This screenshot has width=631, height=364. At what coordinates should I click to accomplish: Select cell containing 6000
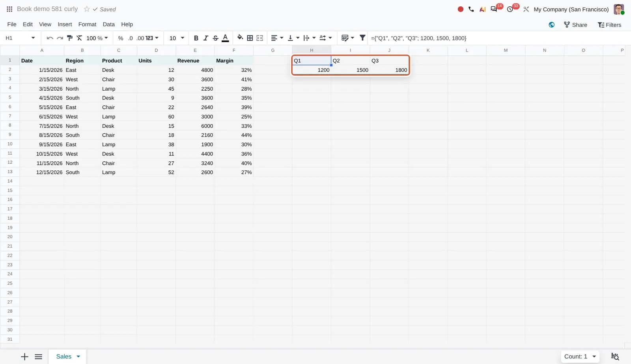[x=195, y=126]
